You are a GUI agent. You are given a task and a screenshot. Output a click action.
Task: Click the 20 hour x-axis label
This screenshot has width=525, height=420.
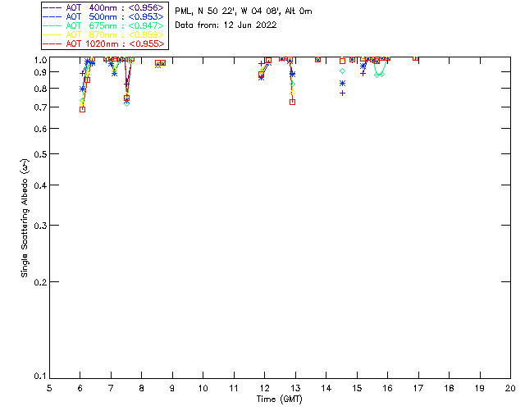(x=510, y=388)
